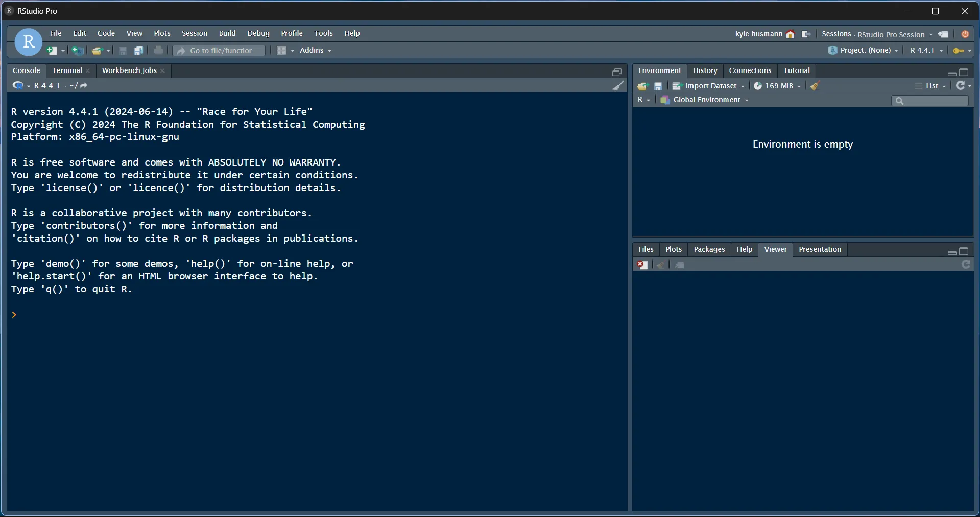Maximize the Viewer pane

[964, 251]
